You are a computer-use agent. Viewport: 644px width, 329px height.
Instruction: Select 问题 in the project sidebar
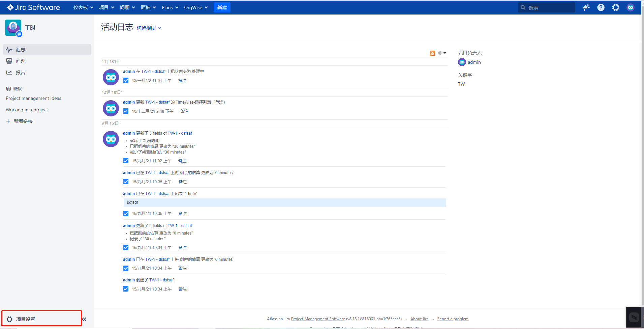point(21,61)
